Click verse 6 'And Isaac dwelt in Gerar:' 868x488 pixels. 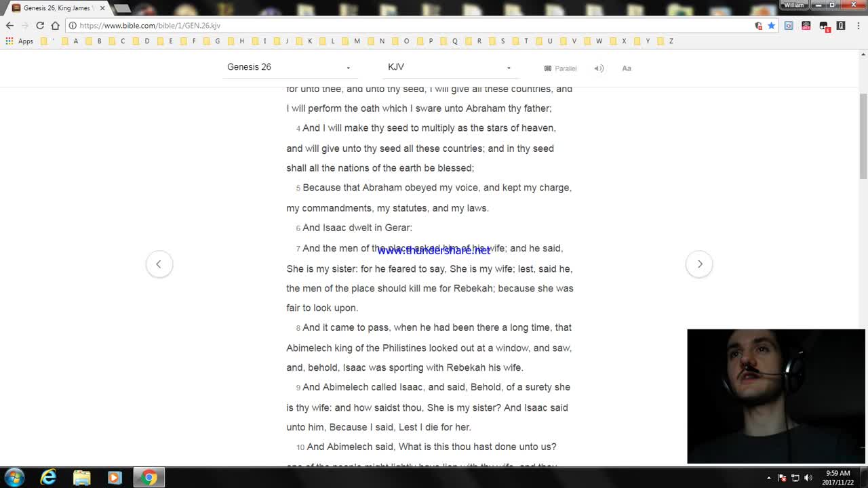pos(357,228)
